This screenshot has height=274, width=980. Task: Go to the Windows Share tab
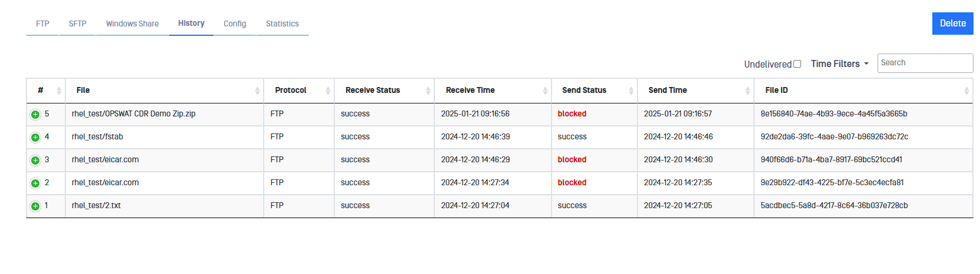coord(132,24)
